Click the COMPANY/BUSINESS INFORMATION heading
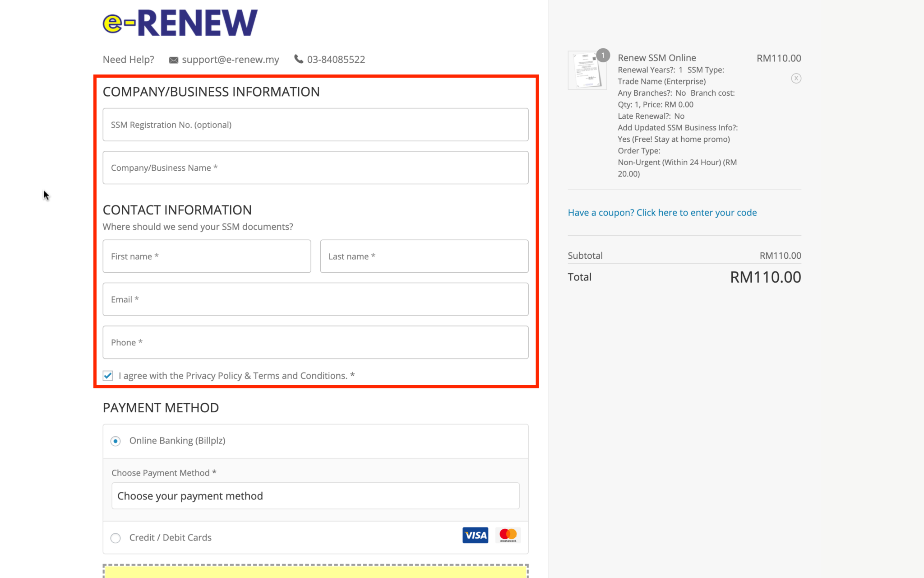 click(211, 91)
